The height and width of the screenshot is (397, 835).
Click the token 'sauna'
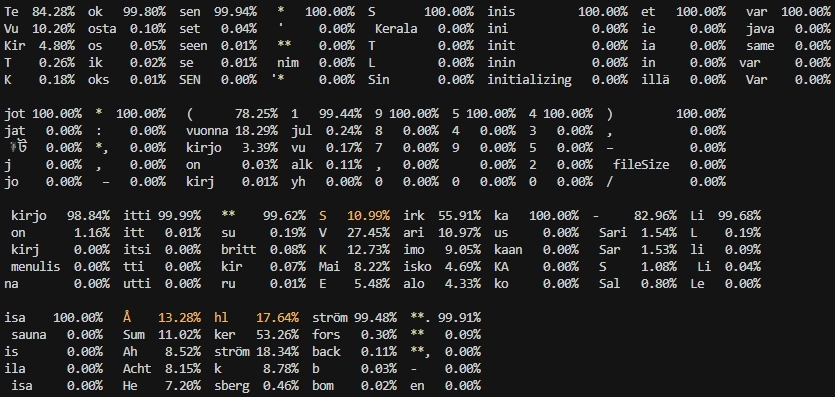pos(29,335)
